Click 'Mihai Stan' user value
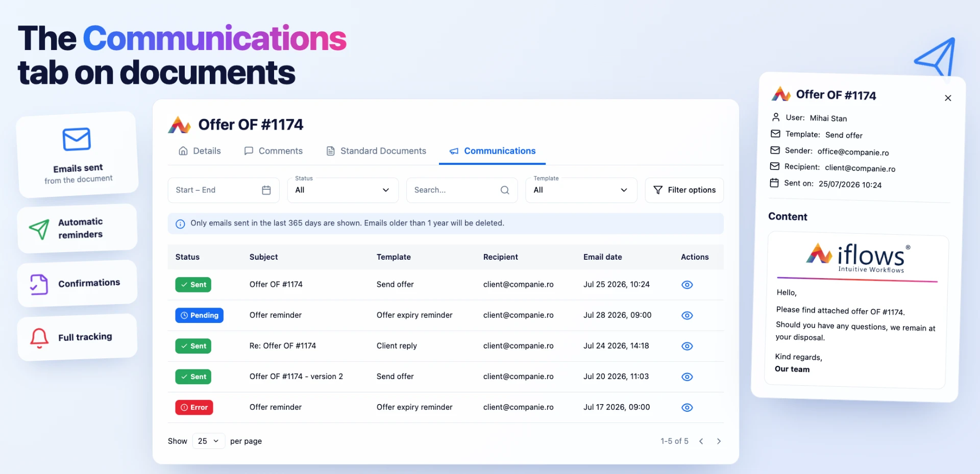Image resolution: width=980 pixels, height=474 pixels. click(828, 118)
